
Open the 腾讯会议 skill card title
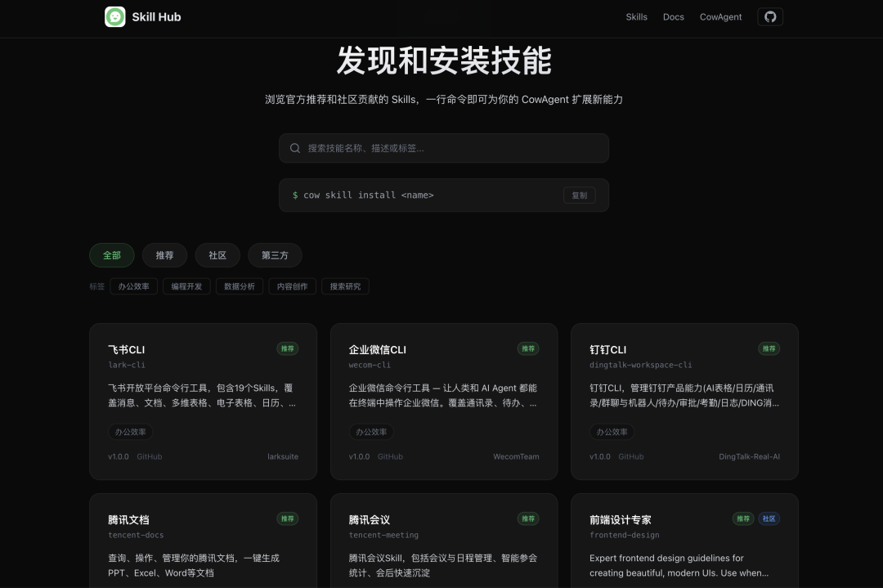click(370, 520)
